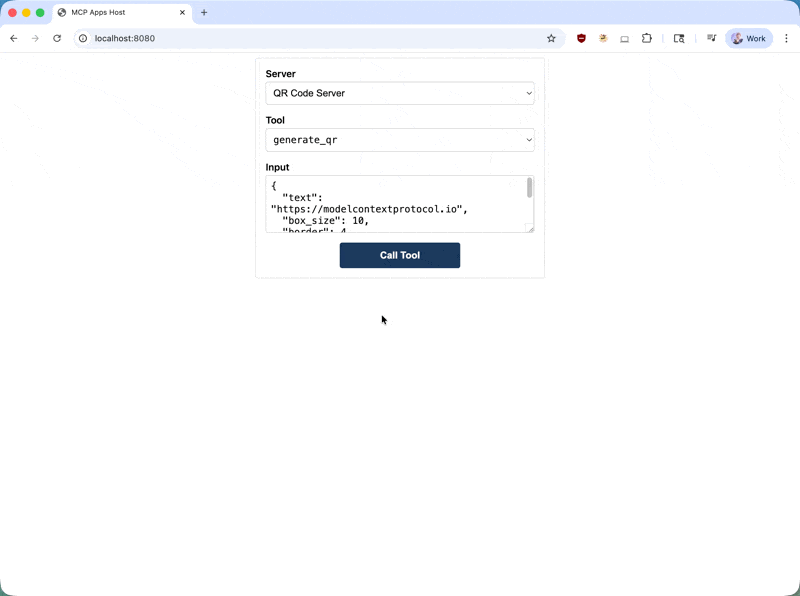This screenshot has height=596, width=800.
Task: Open the media controls icon
Action: (711, 38)
